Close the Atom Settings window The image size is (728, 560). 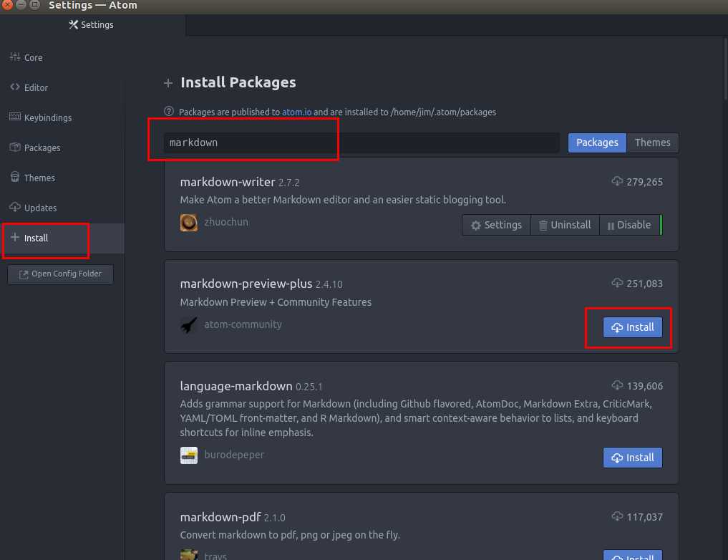point(7,5)
